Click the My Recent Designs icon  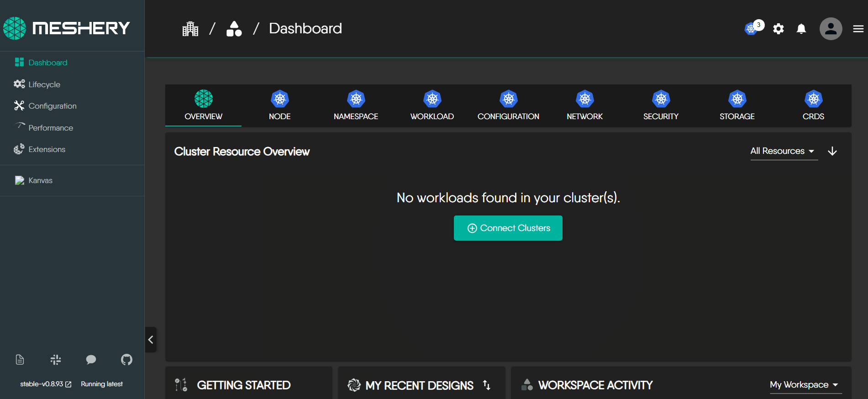click(354, 385)
